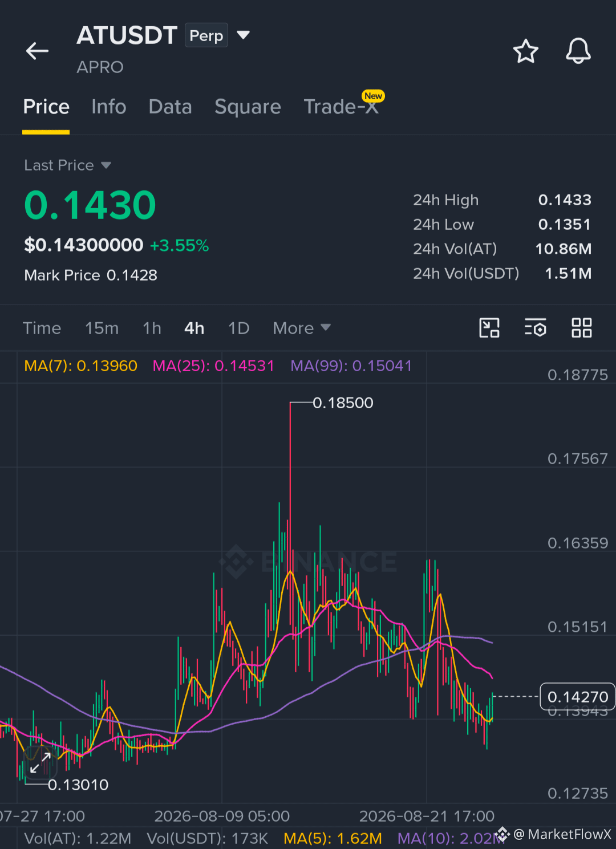Click the volume MA(5): 1.62M label
Viewport: 616px width, 849px height.
(x=333, y=838)
